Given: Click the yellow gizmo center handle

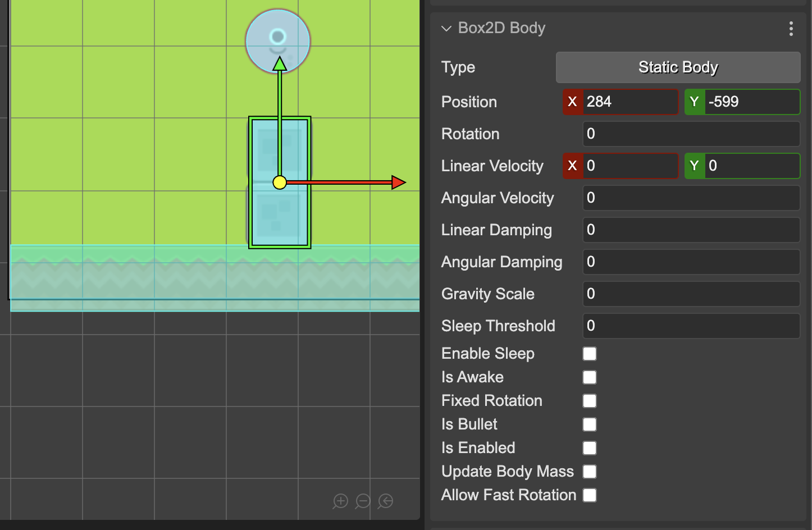Looking at the screenshot, I should click(x=280, y=182).
